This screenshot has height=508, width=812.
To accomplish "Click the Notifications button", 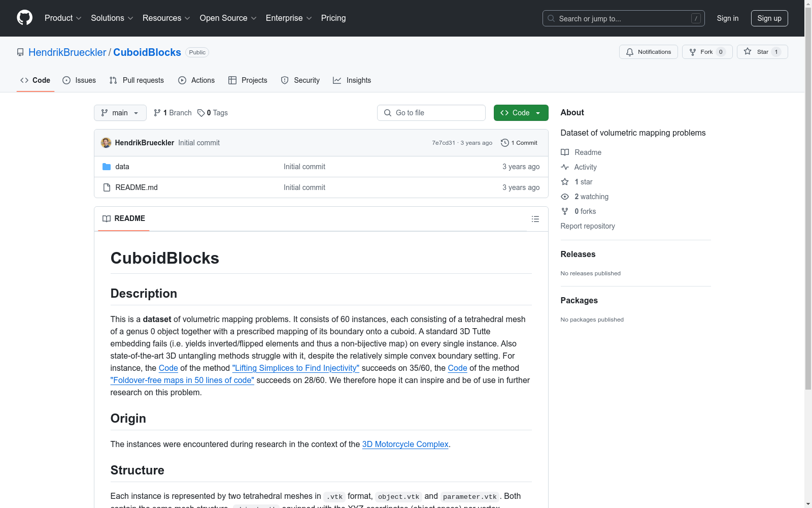I will click(x=649, y=52).
